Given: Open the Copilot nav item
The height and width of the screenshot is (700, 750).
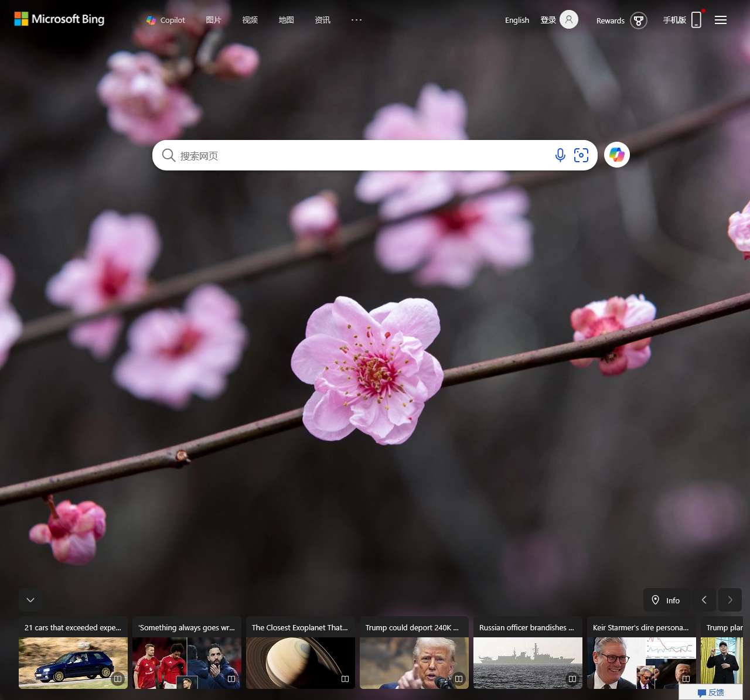Looking at the screenshot, I should [166, 20].
